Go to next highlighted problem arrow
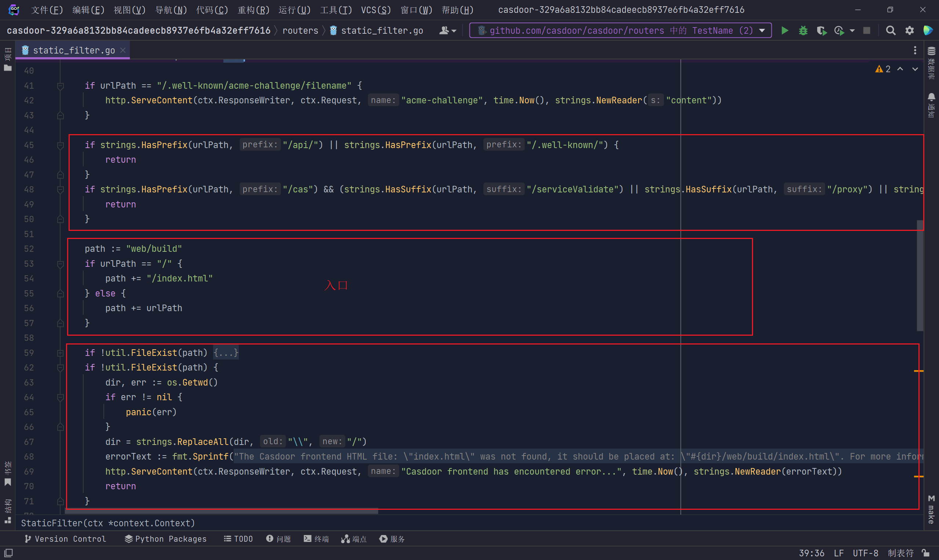 coord(915,69)
